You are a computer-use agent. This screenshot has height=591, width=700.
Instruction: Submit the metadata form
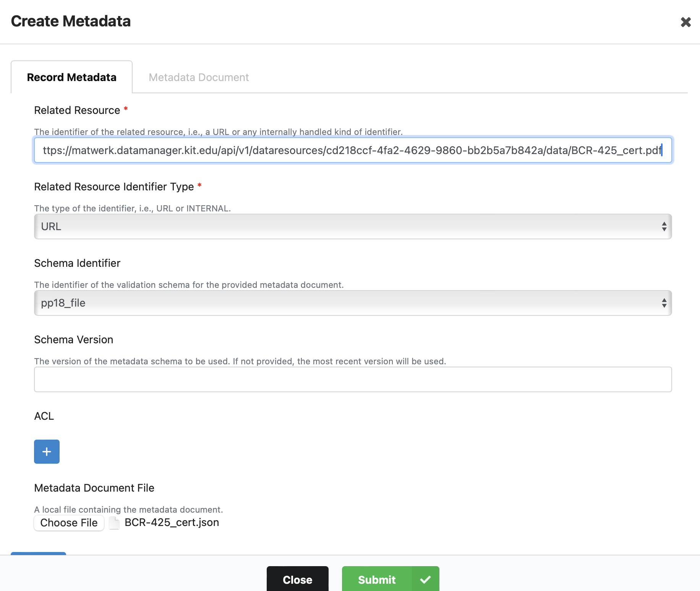(x=390, y=580)
